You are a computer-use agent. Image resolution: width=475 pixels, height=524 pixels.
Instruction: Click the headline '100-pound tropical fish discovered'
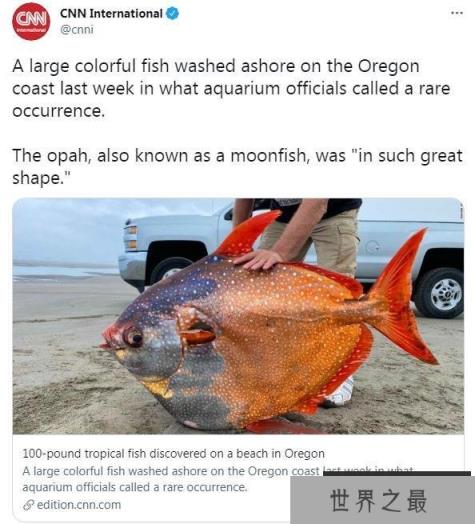click(173, 454)
